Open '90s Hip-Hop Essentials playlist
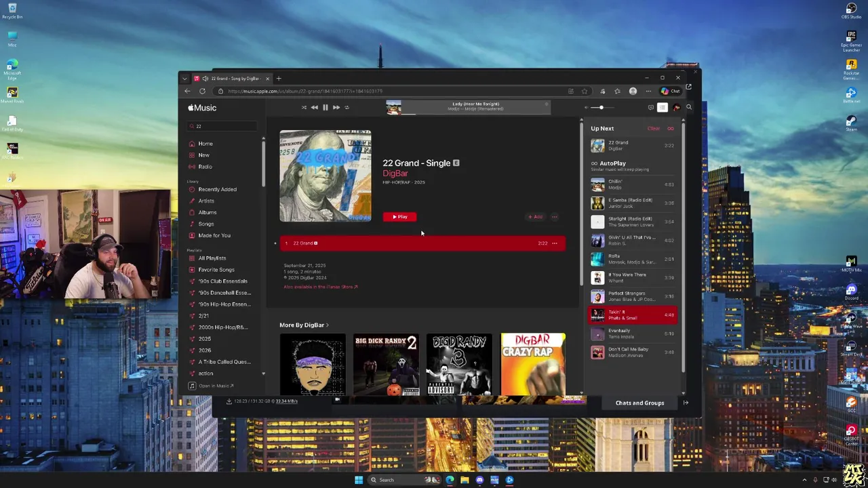Viewport: 868px width, 488px height. coord(224,304)
